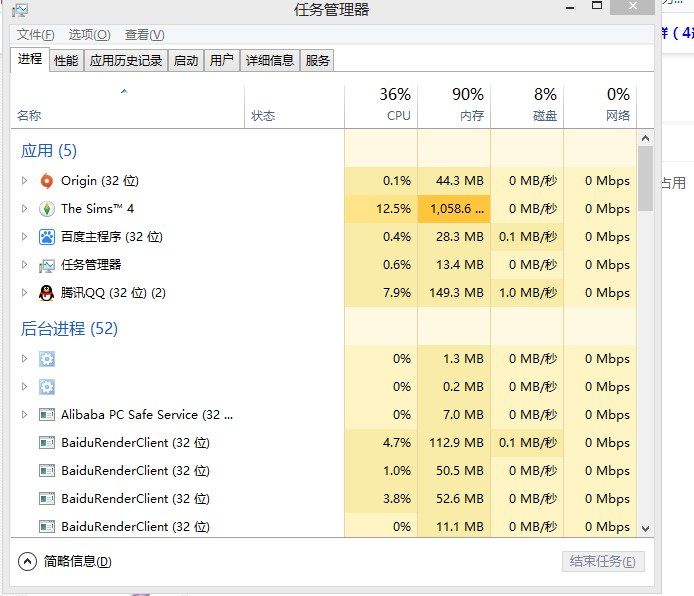Maximize the Task Manager window
Image resolution: width=694 pixels, height=596 pixels.
point(597,6)
